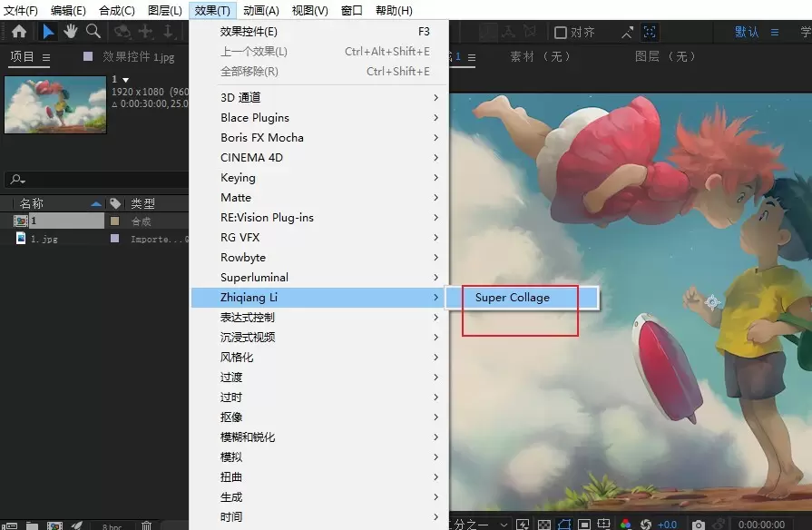Open composition thumbnail dropdown arrow beside 1
This screenshot has width=812, height=530.
pyautogui.click(x=125, y=80)
